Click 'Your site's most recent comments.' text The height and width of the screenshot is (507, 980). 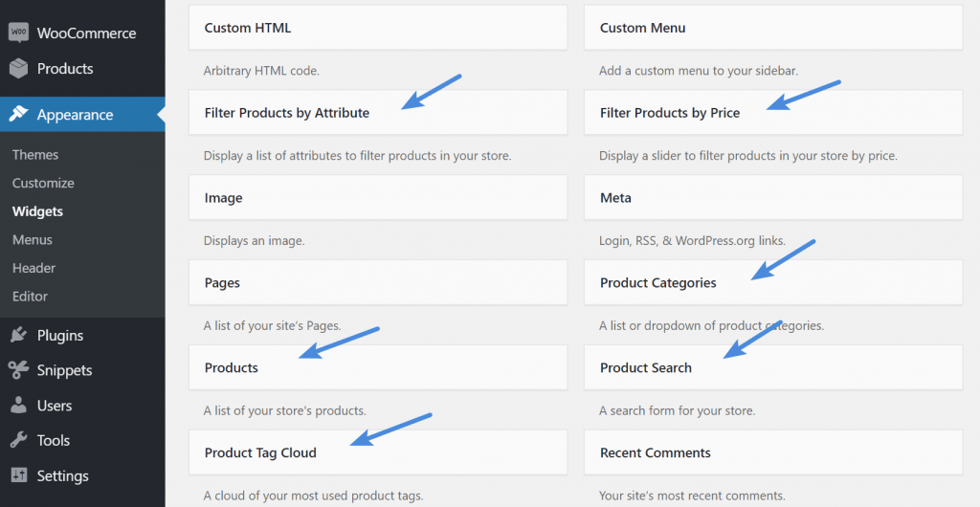[692, 496]
